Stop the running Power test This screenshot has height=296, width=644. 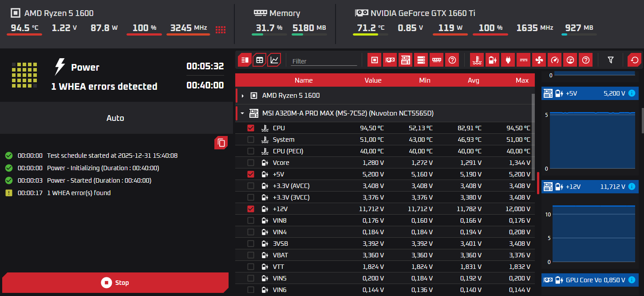115,283
